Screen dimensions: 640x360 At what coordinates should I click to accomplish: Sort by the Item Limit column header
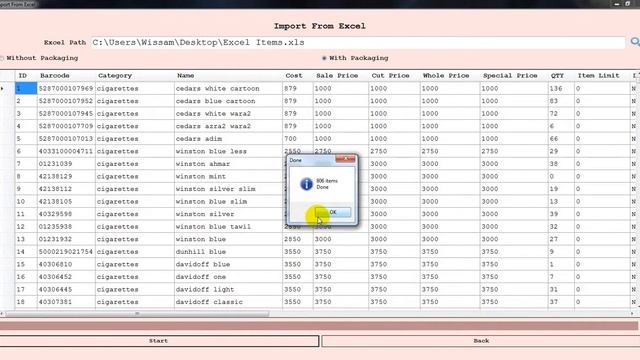(602, 76)
